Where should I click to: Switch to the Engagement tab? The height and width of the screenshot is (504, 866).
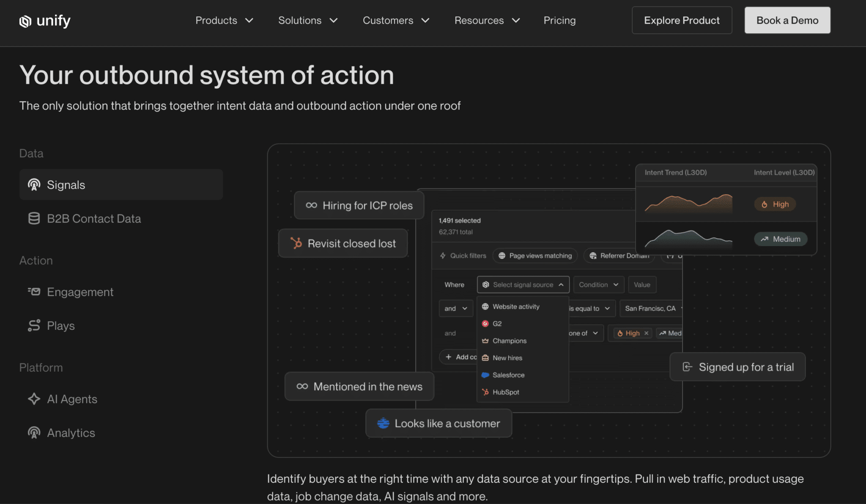[x=121, y=292]
